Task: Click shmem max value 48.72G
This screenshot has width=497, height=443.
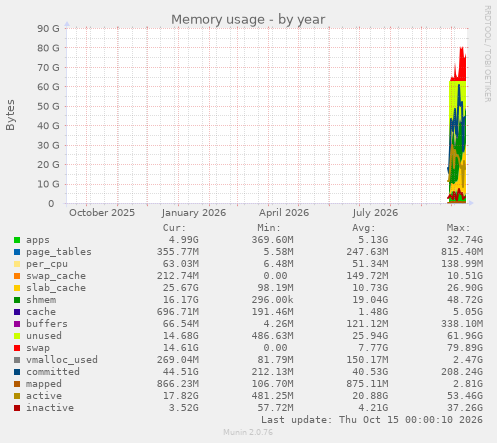Action: point(465,300)
